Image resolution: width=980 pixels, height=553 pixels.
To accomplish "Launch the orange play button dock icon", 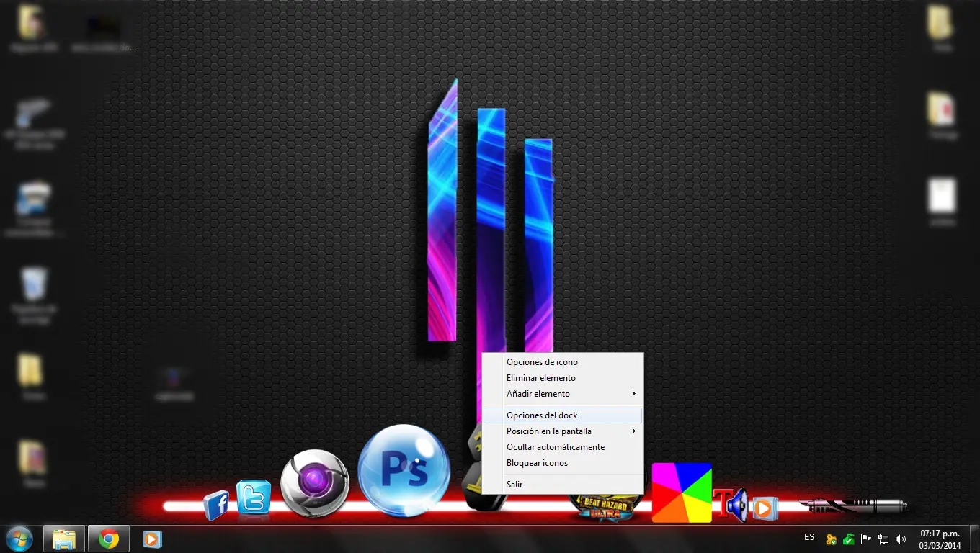I will pos(764,508).
